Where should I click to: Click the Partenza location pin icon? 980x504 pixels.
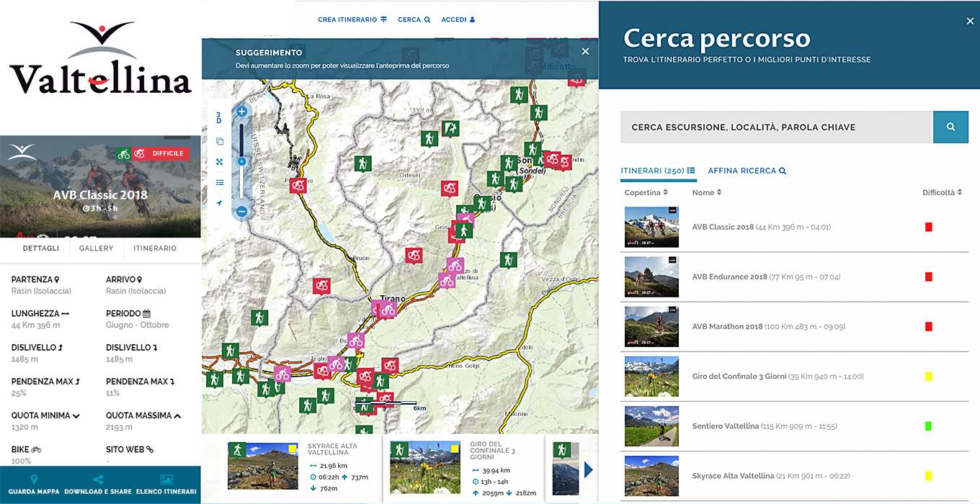click(57, 279)
